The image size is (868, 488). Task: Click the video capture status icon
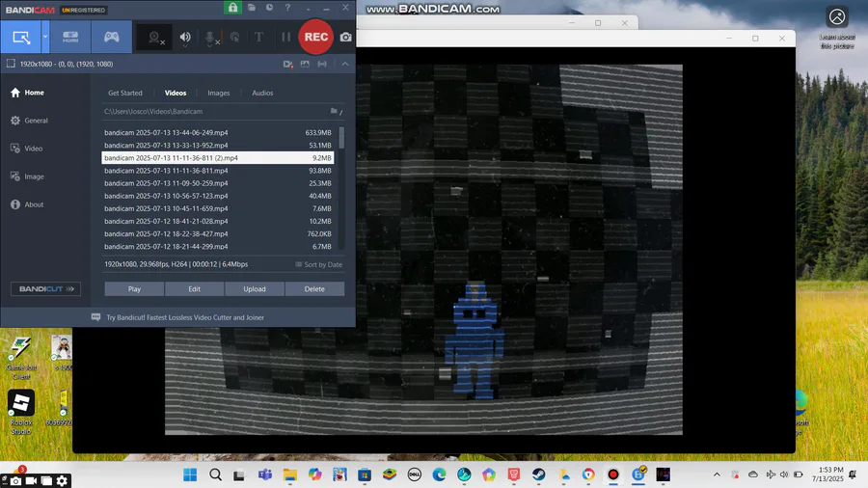pyautogui.click(x=287, y=65)
